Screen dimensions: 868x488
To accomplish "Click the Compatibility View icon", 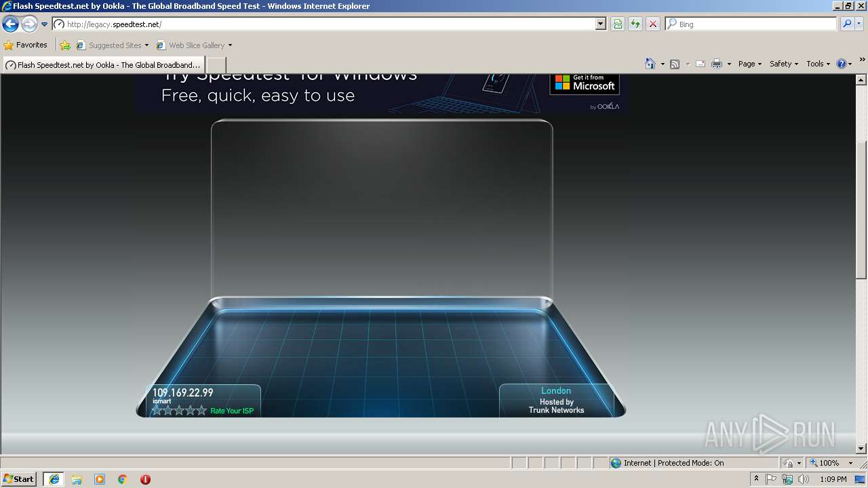I will pyautogui.click(x=618, y=24).
